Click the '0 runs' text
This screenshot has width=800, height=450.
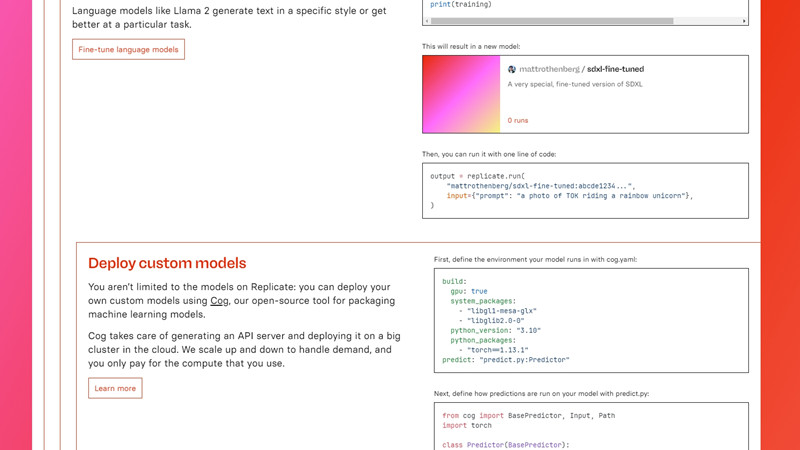518,120
